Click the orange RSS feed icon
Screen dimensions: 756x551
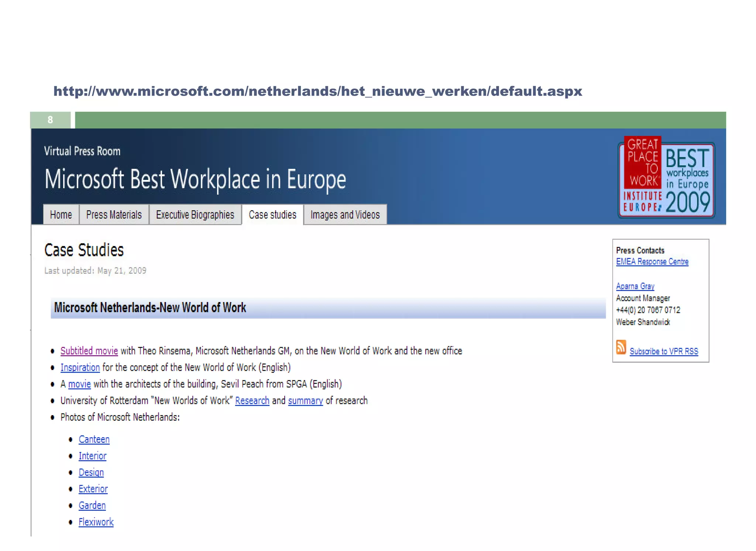(x=621, y=347)
